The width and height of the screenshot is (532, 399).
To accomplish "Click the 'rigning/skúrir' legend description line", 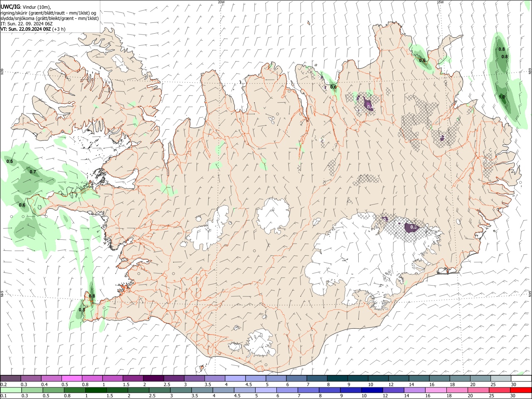I will (48, 13).
